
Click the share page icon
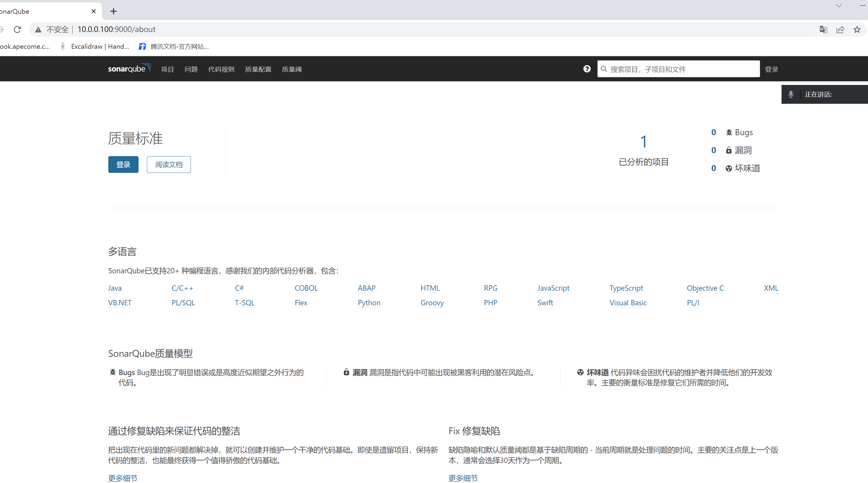(x=840, y=29)
